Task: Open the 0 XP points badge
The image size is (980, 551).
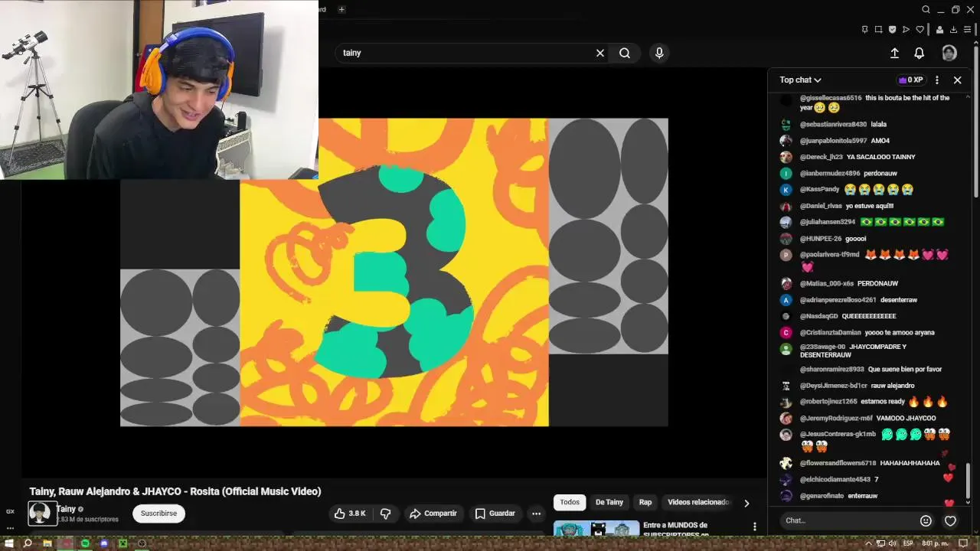Action: [x=911, y=80]
